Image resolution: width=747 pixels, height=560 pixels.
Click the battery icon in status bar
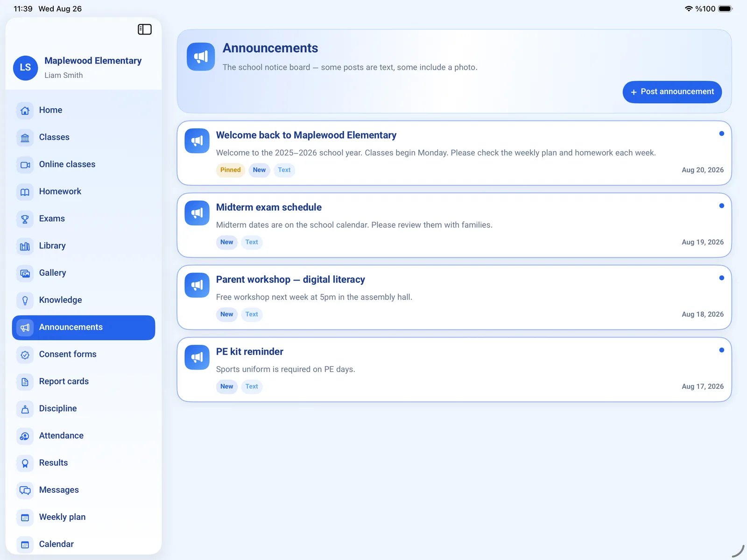tap(726, 9)
